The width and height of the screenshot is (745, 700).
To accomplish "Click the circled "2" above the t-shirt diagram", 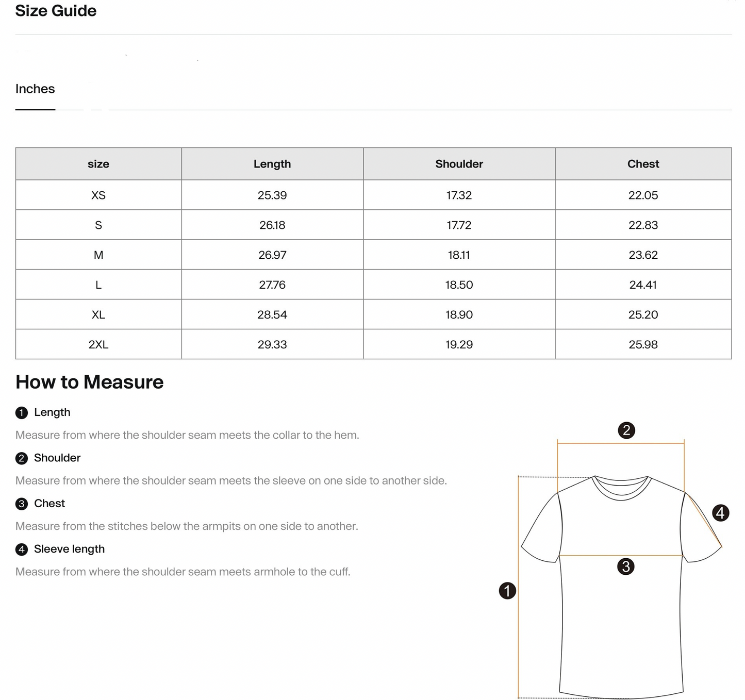I will pos(627,429).
